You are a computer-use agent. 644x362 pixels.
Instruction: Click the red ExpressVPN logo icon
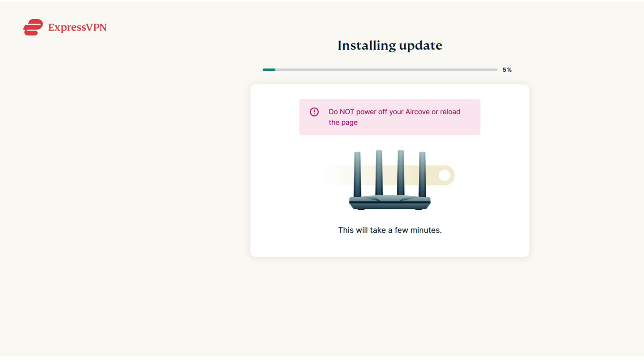[x=33, y=27]
